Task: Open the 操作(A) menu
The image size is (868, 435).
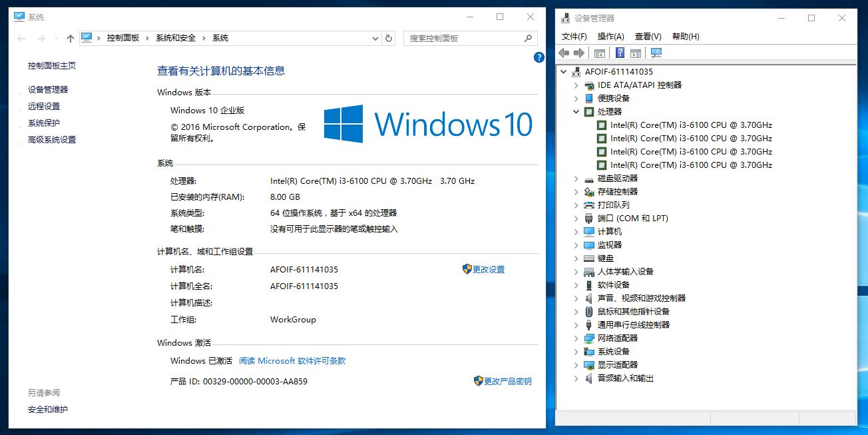Action: (x=610, y=37)
